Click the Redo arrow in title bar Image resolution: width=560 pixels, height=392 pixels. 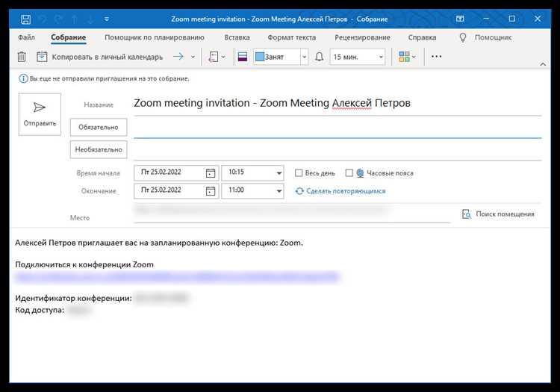coord(58,19)
